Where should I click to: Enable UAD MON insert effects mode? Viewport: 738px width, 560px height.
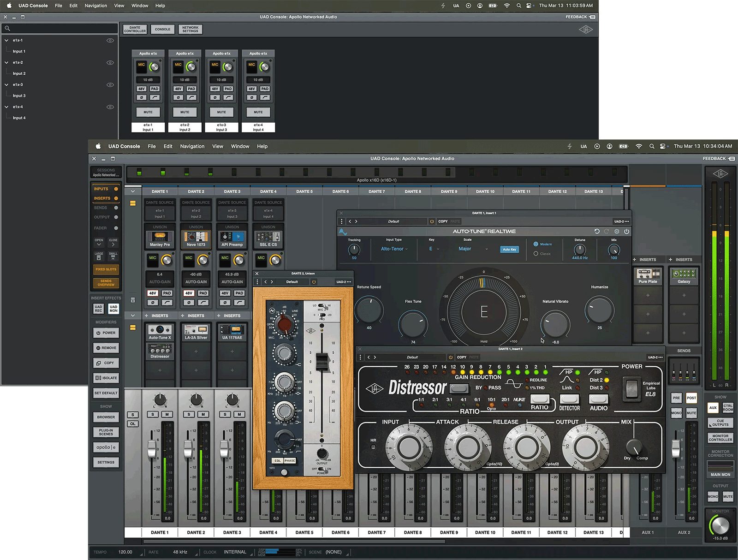[113, 309]
